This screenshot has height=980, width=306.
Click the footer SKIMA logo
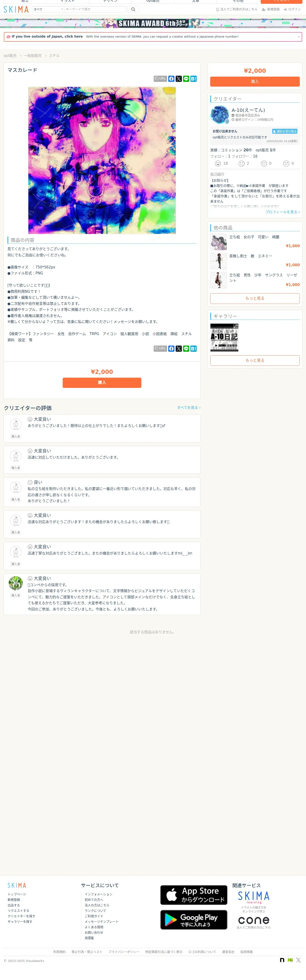pyautogui.click(x=17, y=885)
